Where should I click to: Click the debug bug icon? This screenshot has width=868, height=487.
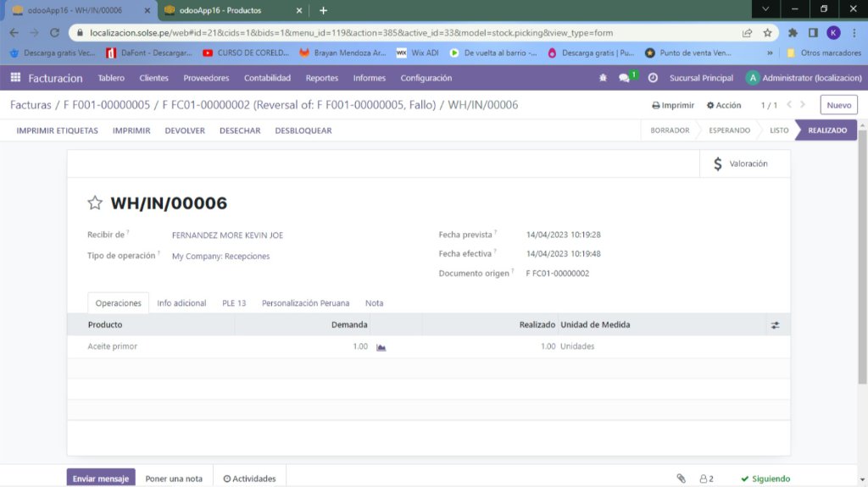click(603, 78)
